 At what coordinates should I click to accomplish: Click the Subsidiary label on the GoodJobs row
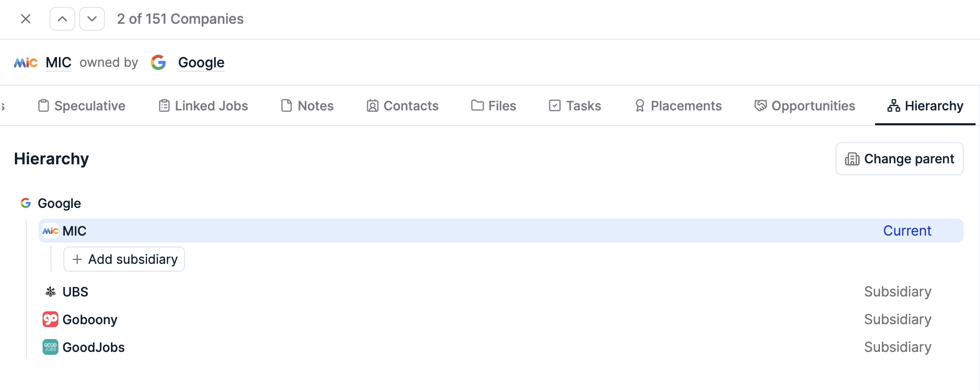(898, 347)
